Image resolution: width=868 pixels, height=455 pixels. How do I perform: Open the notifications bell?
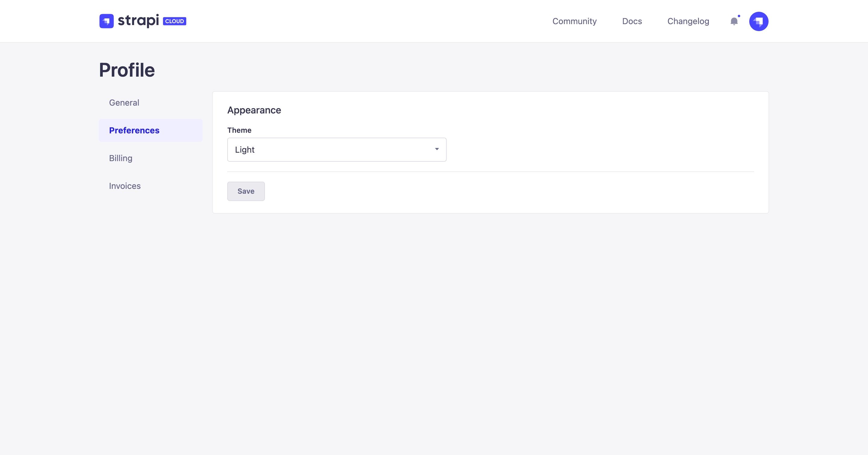pyautogui.click(x=734, y=22)
